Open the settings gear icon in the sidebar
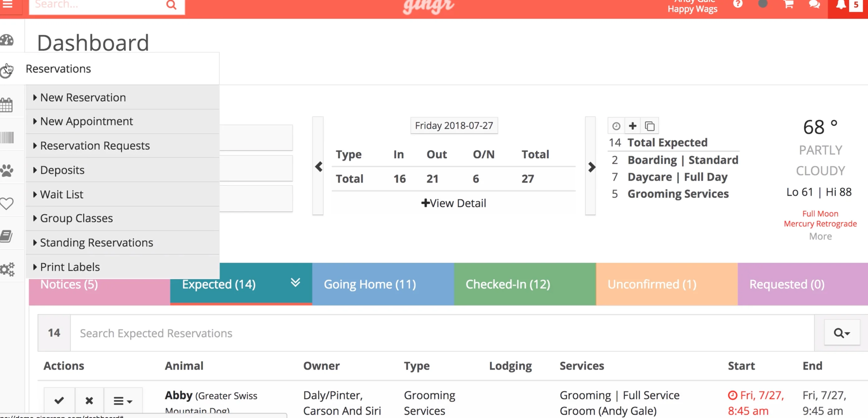The height and width of the screenshot is (418, 868). pos(7,269)
